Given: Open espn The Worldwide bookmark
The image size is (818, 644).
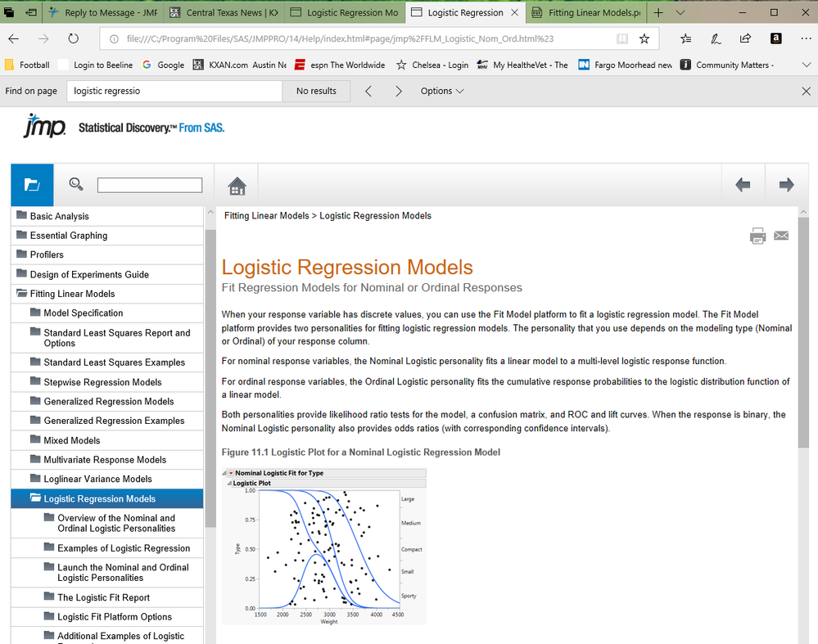Looking at the screenshot, I should [x=340, y=65].
